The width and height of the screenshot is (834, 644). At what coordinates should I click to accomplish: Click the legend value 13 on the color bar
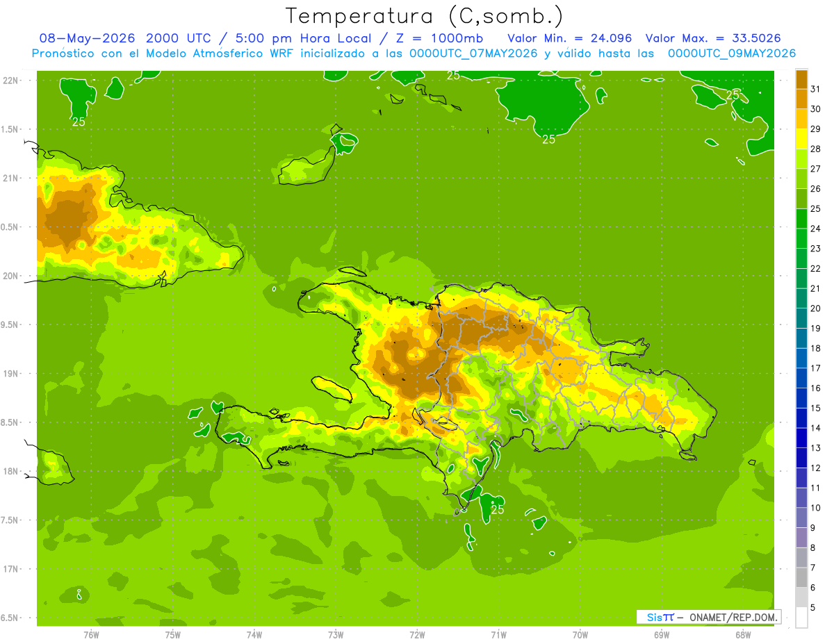(815, 448)
